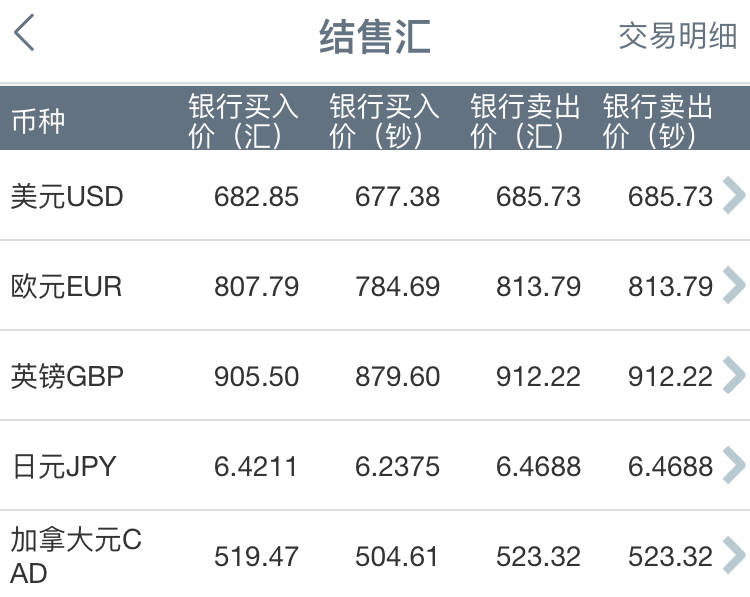
Task: Open 交易明细 transaction details
Action: tap(677, 36)
